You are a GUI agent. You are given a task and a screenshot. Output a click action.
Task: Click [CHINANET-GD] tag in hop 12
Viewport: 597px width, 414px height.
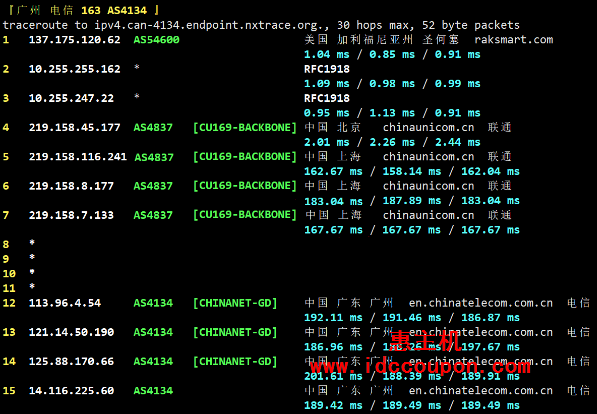pyautogui.click(x=235, y=303)
